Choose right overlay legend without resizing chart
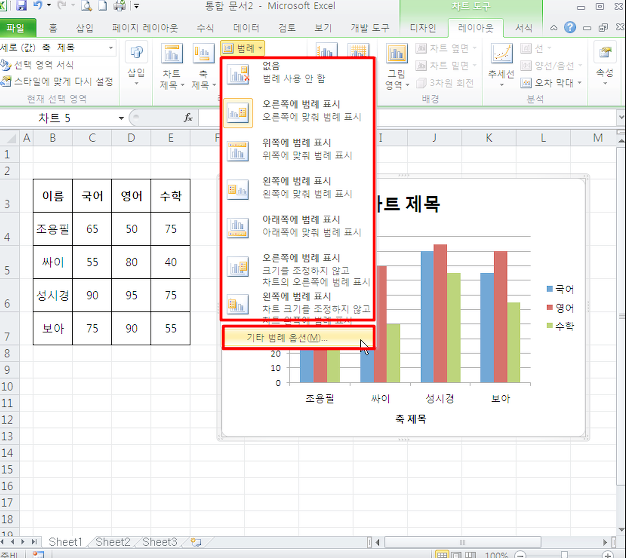 (x=297, y=268)
